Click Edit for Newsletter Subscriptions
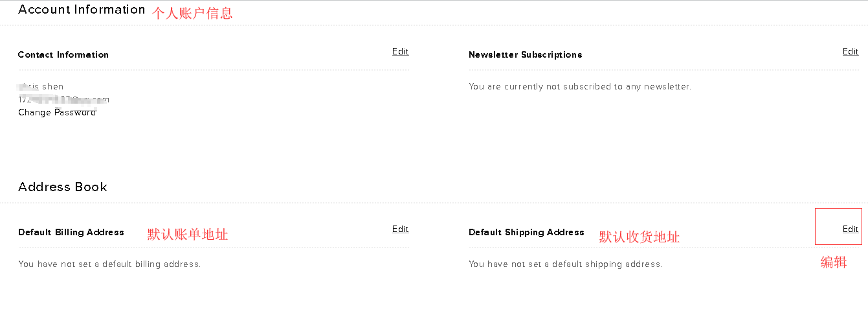Screen dimensions: 868x313 coord(850,52)
